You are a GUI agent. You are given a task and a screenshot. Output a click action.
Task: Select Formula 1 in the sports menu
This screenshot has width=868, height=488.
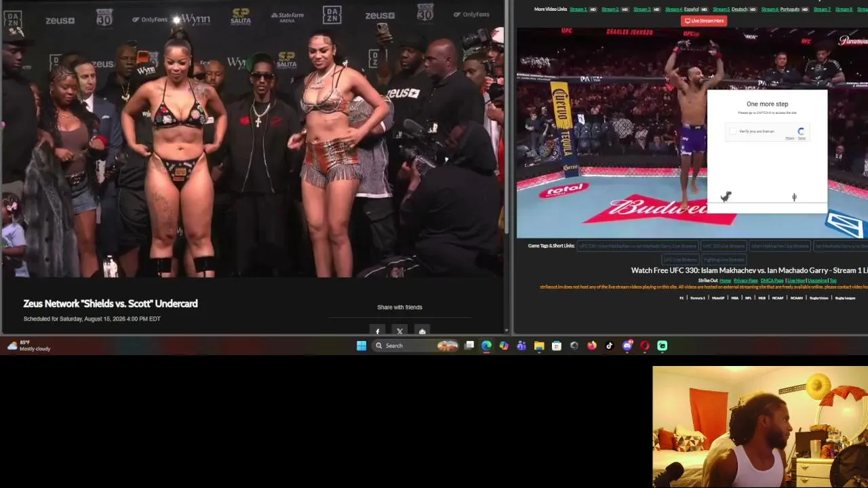point(697,298)
